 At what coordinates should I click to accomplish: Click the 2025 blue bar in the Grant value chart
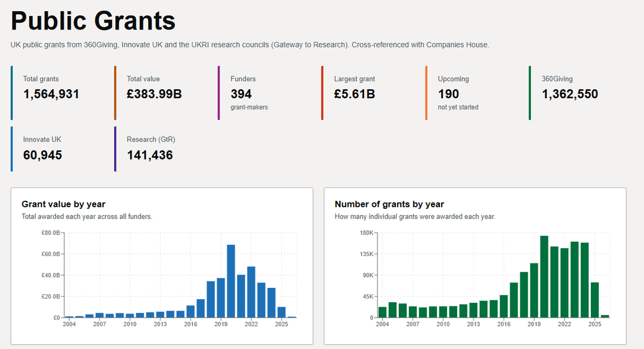282,312
